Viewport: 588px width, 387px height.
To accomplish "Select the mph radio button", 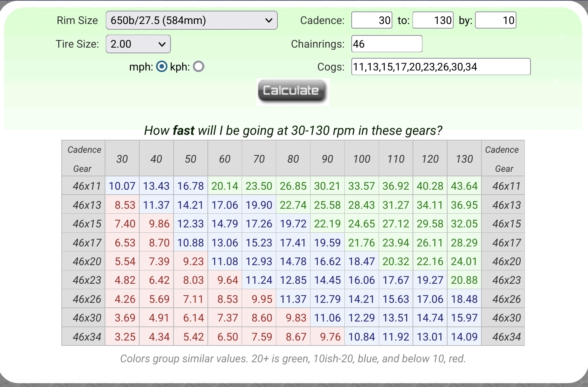I will pyautogui.click(x=162, y=67).
